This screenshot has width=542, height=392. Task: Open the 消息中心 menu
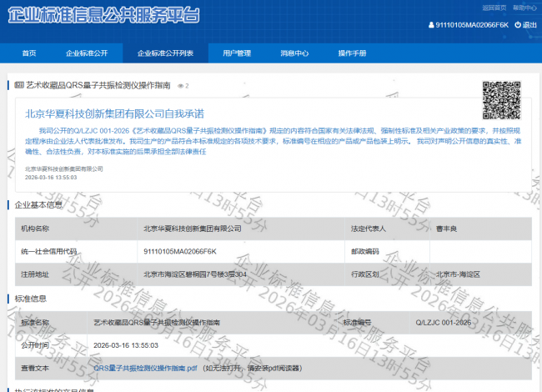(294, 53)
